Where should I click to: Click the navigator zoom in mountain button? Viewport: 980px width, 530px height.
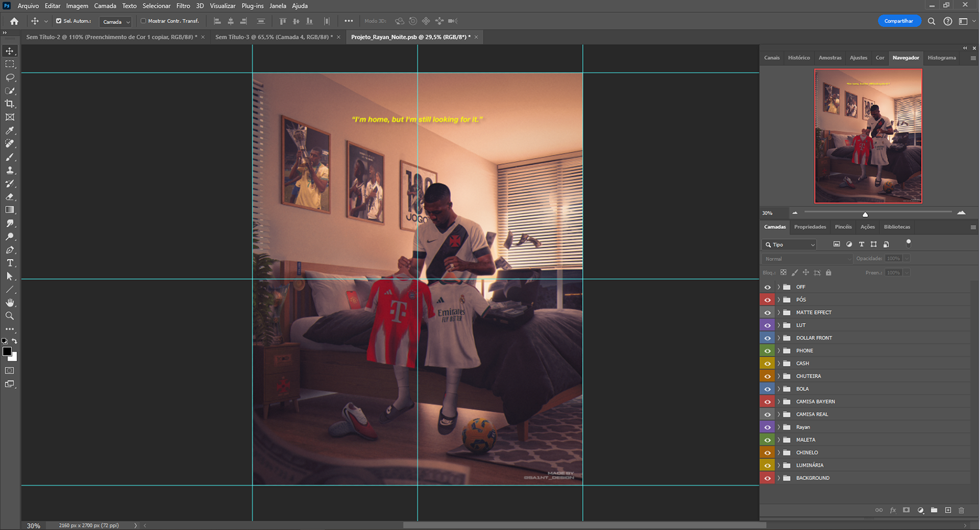pos(961,212)
